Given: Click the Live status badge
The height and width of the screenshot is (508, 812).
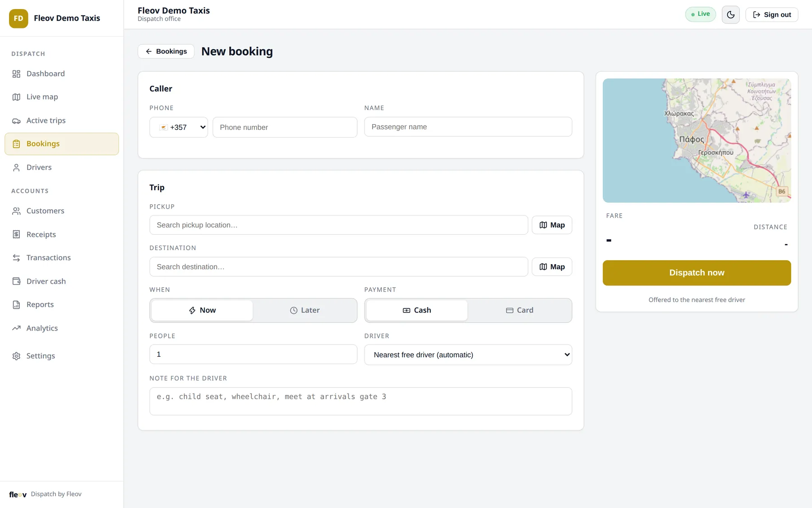Looking at the screenshot, I should (x=701, y=14).
